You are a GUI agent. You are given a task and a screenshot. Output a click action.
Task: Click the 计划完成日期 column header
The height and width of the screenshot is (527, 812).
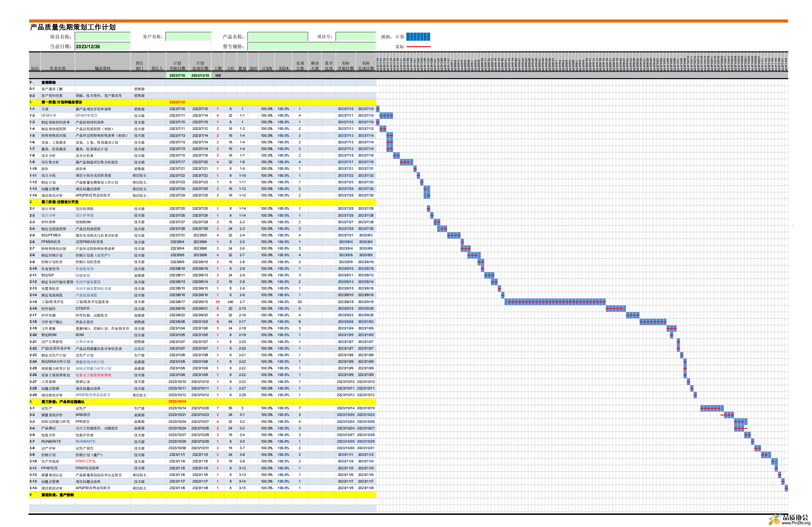(200, 66)
